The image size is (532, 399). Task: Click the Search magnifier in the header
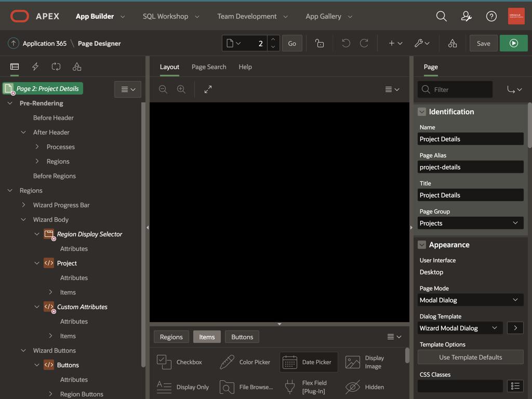pyautogui.click(x=441, y=16)
